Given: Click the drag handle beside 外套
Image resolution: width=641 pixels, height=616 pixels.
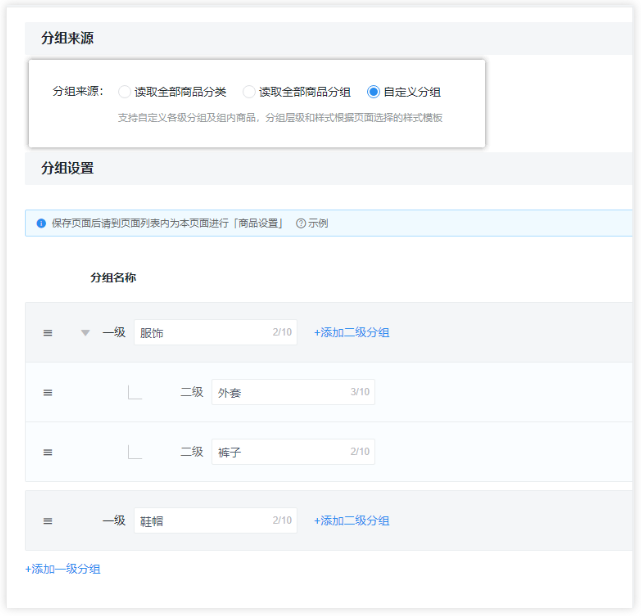Looking at the screenshot, I should point(47,393).
